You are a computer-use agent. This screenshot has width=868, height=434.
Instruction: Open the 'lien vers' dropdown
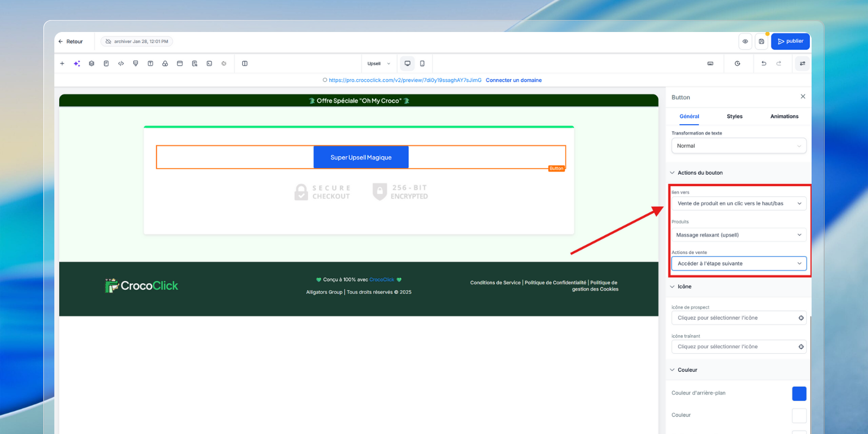click(738, 203)
